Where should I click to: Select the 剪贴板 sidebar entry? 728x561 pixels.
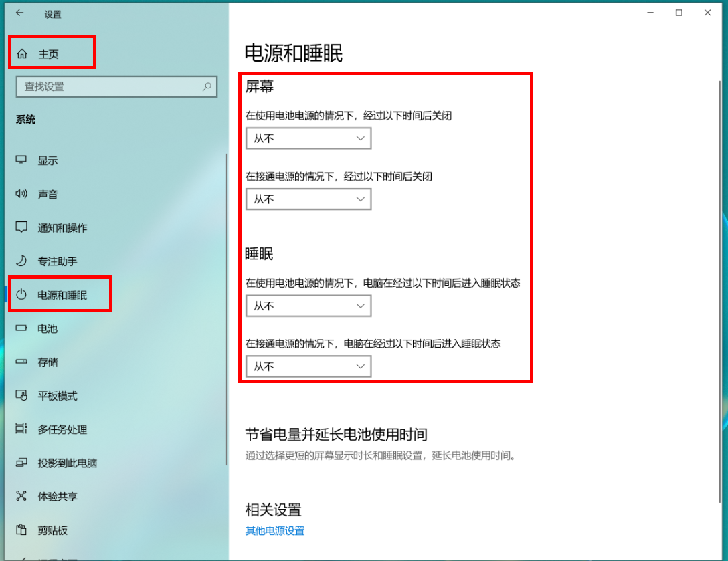53,530
